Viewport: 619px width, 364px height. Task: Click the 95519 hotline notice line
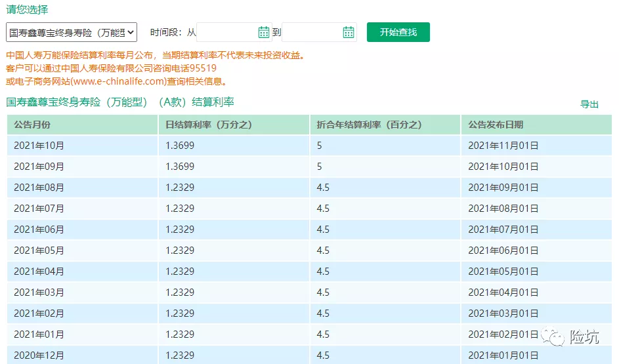coord(112,68)
